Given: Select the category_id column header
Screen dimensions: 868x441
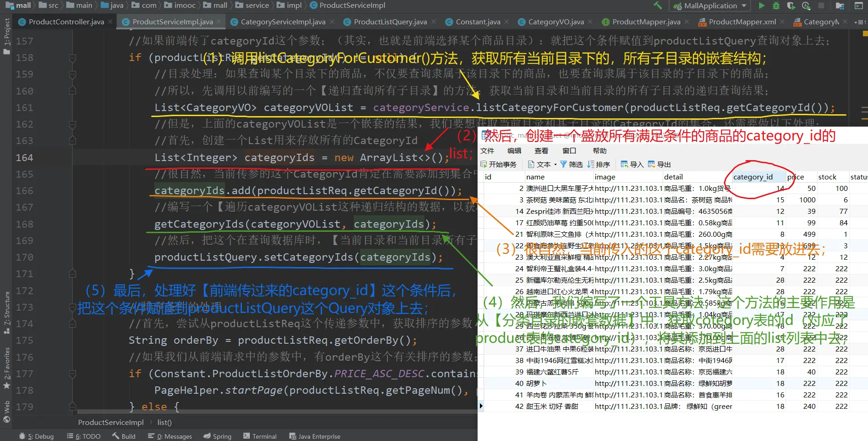Looking at the screenshot, I should (x=753, y=177).
